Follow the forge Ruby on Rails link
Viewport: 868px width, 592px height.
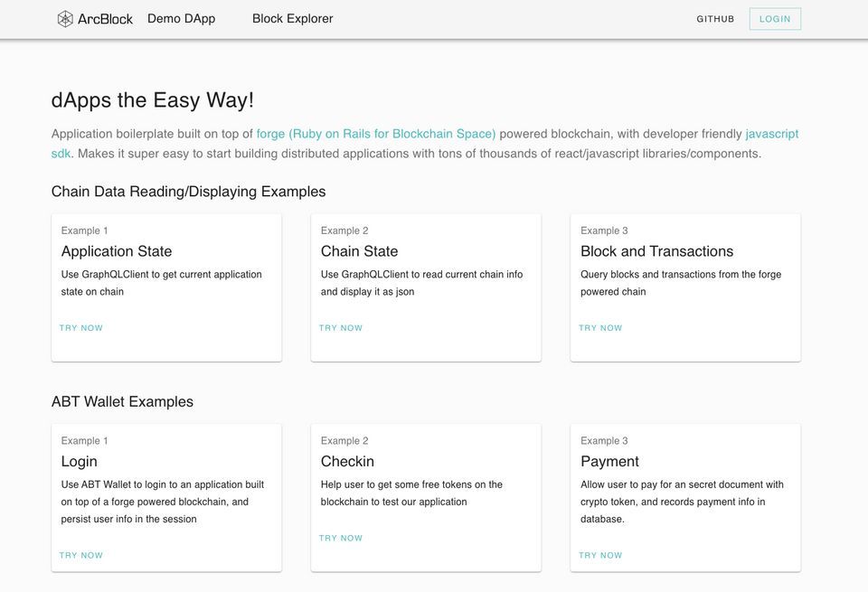click(x=375, y=134)
